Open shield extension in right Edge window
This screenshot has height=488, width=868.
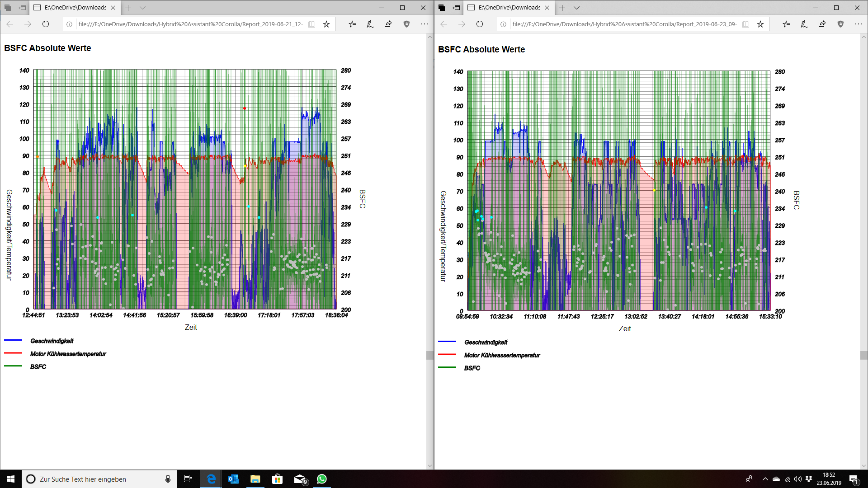click(x=840, y=24)
